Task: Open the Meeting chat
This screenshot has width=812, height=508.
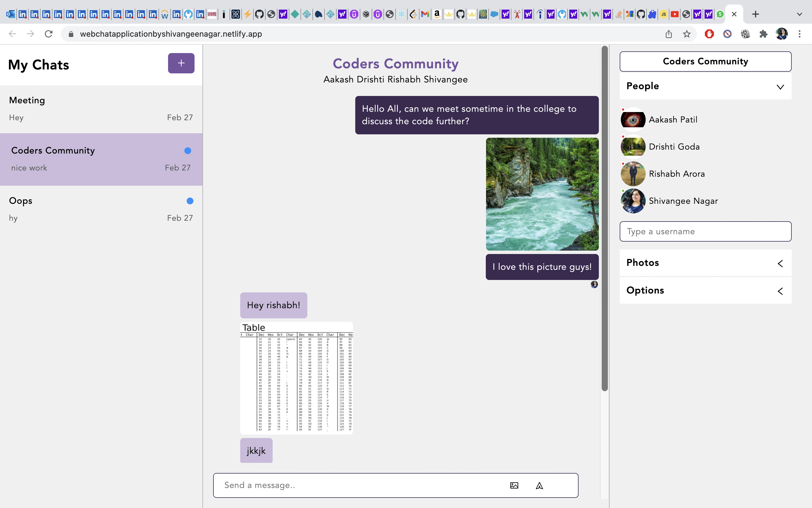Action: [101, 109]
